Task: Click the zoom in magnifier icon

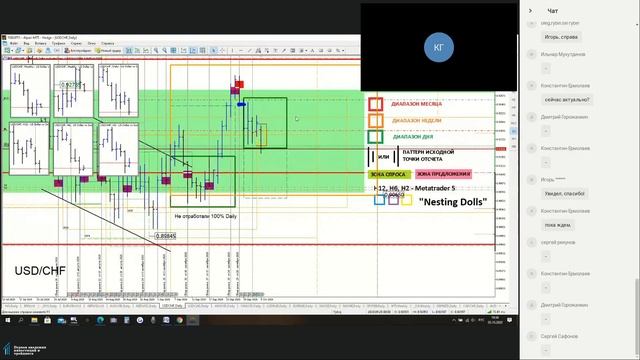Action: pos(156,51)
